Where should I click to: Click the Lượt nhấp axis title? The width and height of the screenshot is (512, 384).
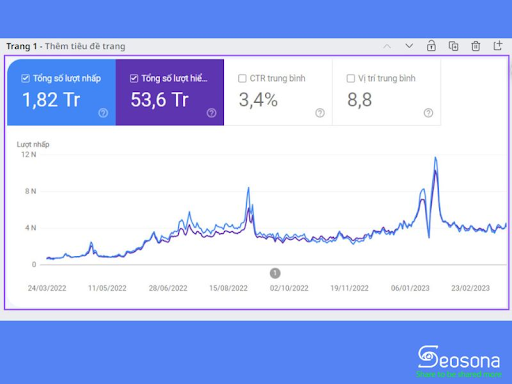[x=33, y=144]
